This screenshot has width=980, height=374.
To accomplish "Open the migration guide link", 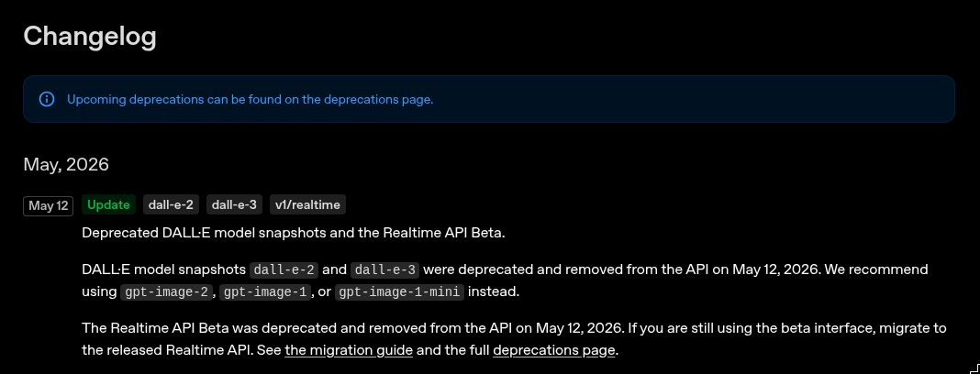I will tap(349, 350).
